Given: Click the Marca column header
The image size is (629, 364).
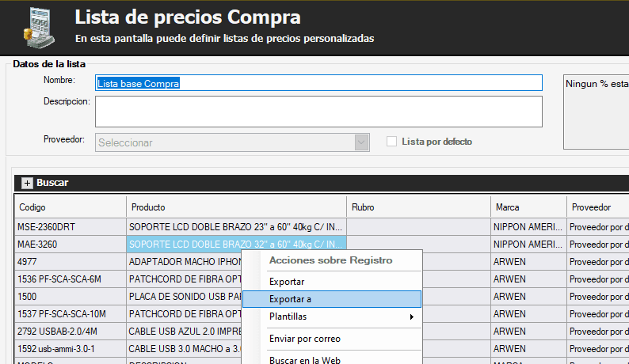Looking at the screenshot, I should pos(526,207).
